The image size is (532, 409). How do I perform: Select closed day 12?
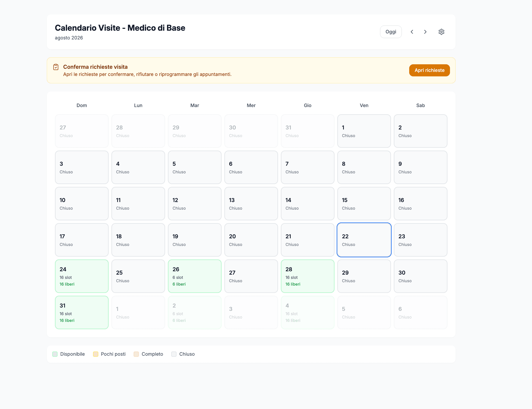(195, 204)
